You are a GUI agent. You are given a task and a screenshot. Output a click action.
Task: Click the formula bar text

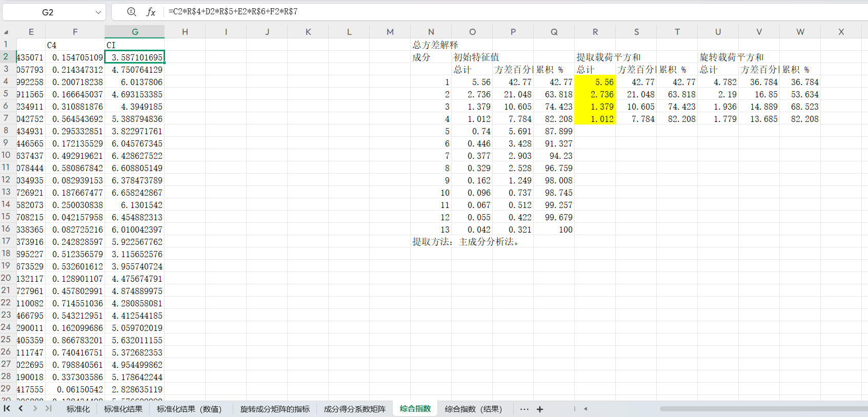(x=233, y=11)
